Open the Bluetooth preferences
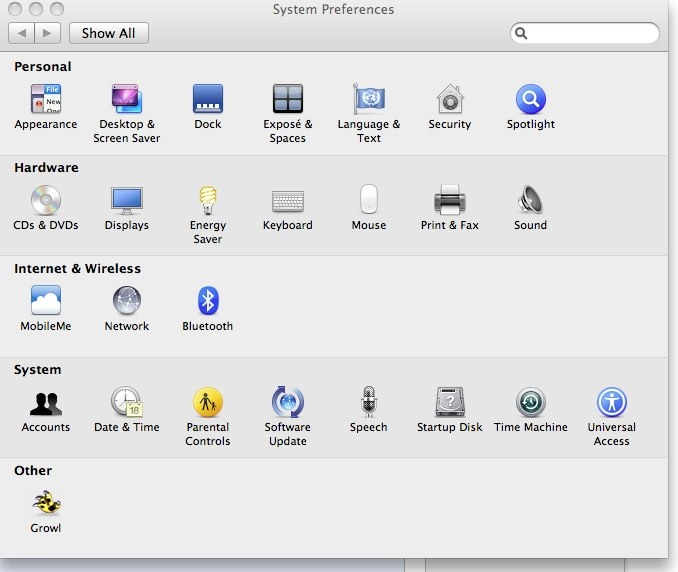678x572 pixels. (207, 301)
